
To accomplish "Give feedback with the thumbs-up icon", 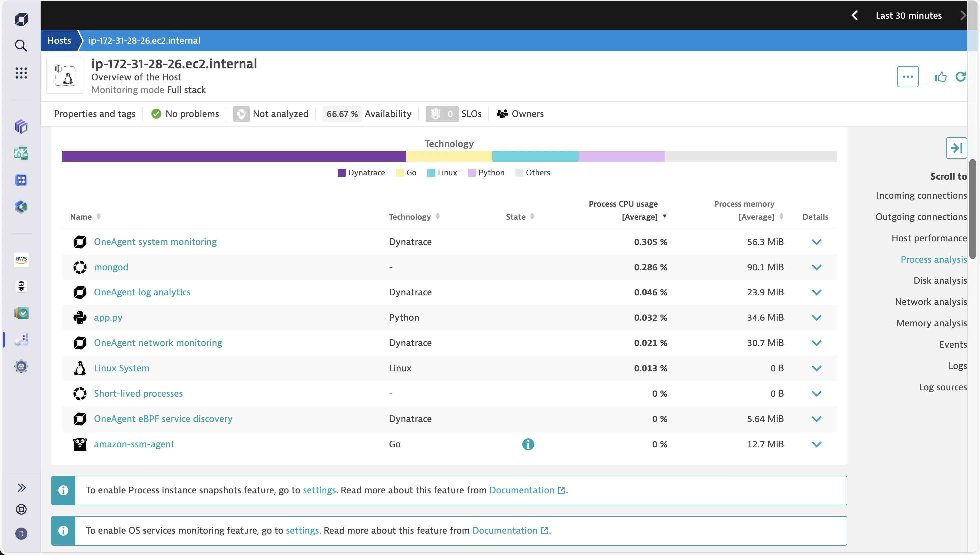I will 940,77.
